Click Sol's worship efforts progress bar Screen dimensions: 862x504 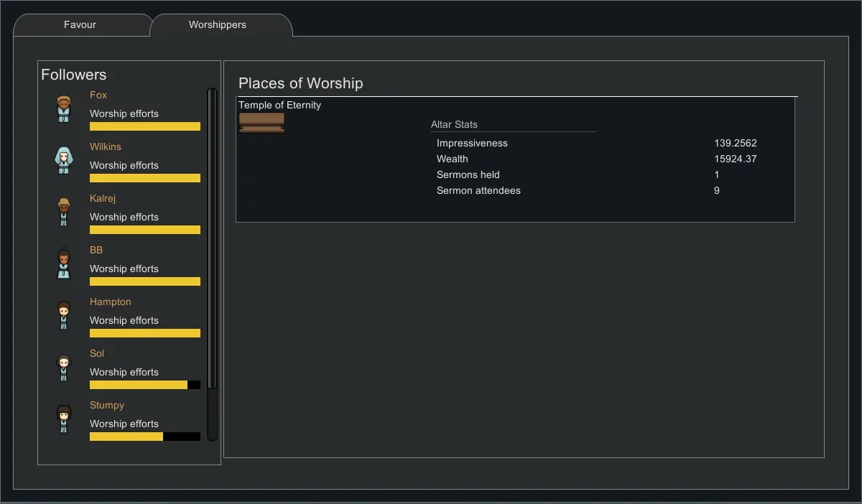click(x=144, y=385)
